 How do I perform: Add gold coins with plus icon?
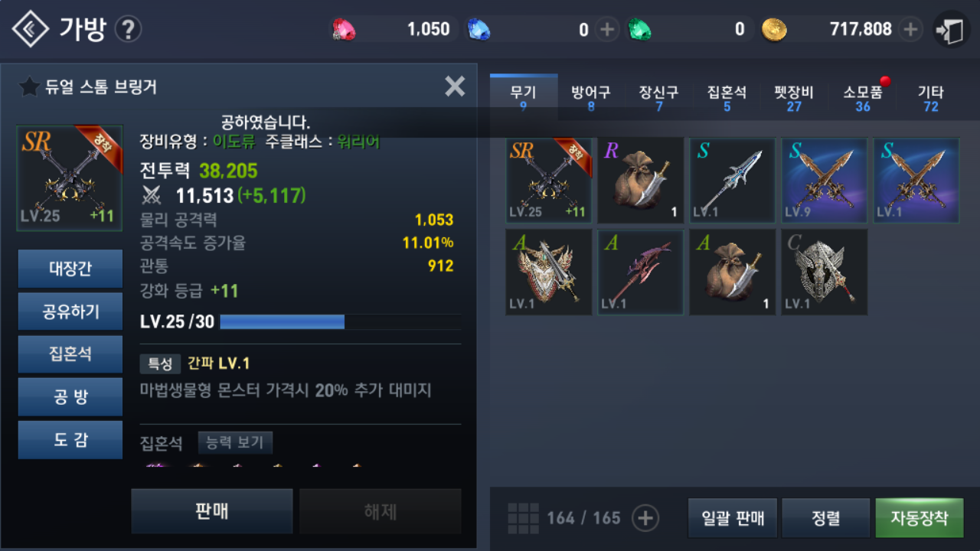[x=910, y=30]
